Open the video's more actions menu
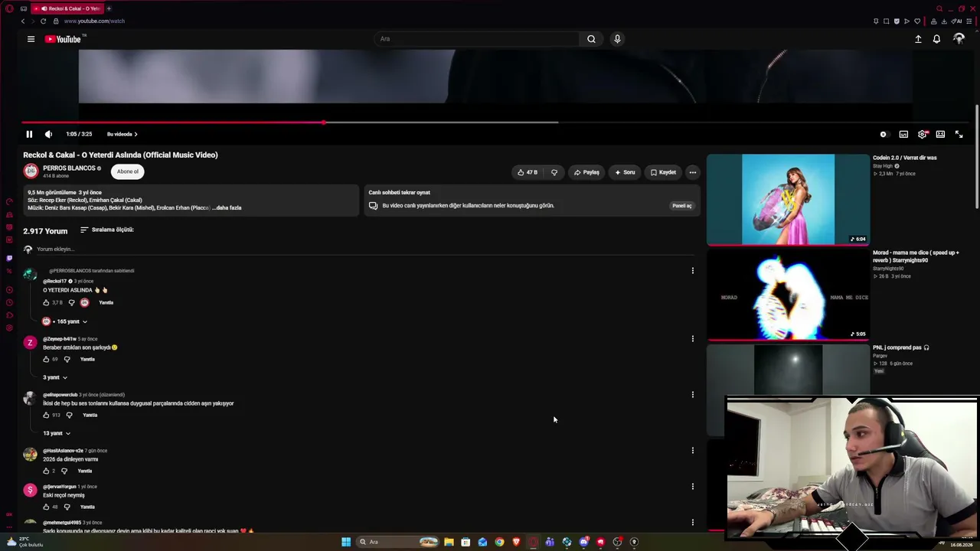The width and height of the screenshot is (980, 551). (692, 172)
